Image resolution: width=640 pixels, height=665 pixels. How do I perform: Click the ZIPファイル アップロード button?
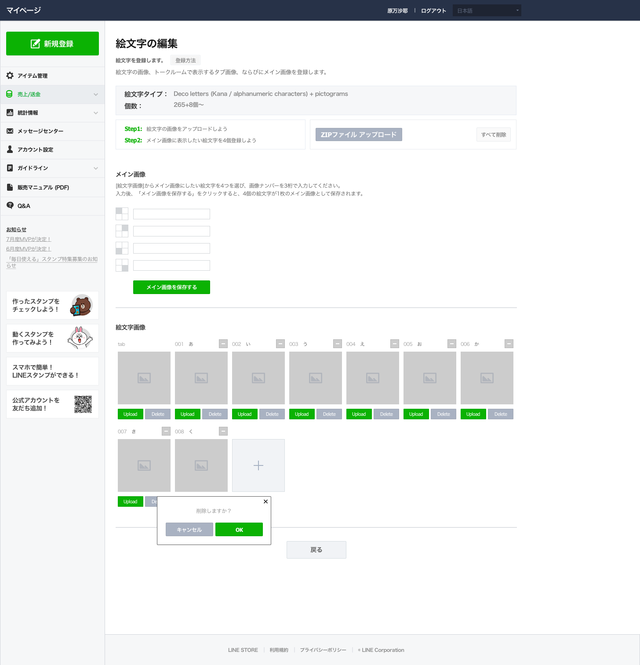(x=359, y=134)
